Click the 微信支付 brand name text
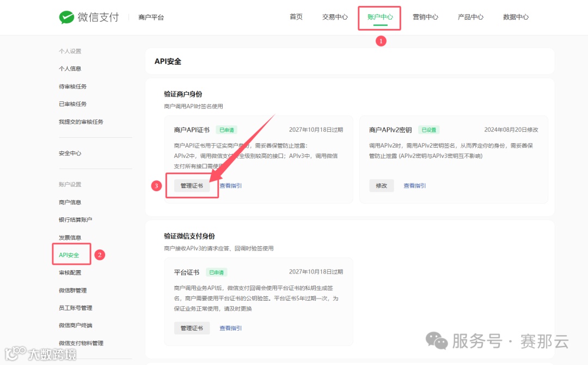 coord(98,17)
